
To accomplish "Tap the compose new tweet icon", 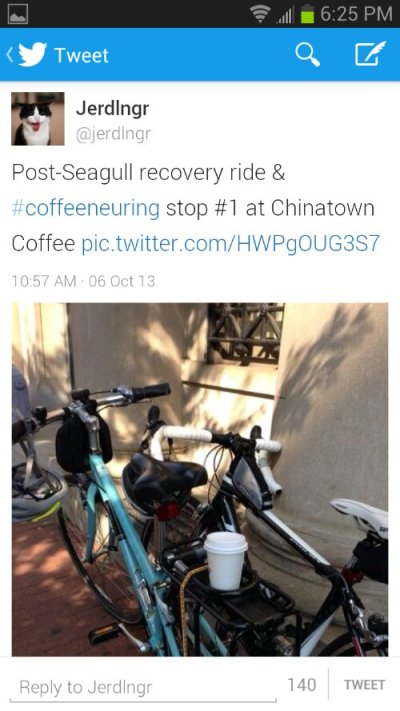I will point(370,54).
